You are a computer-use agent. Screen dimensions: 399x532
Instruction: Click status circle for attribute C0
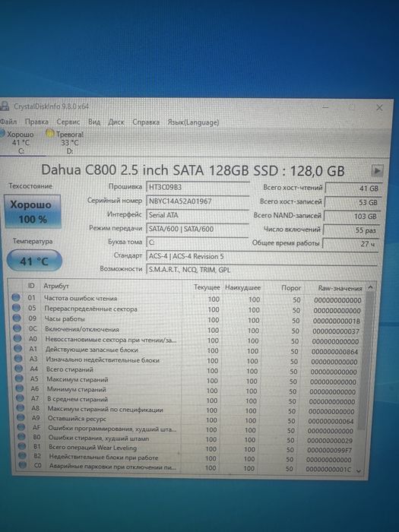click(22, 465)
